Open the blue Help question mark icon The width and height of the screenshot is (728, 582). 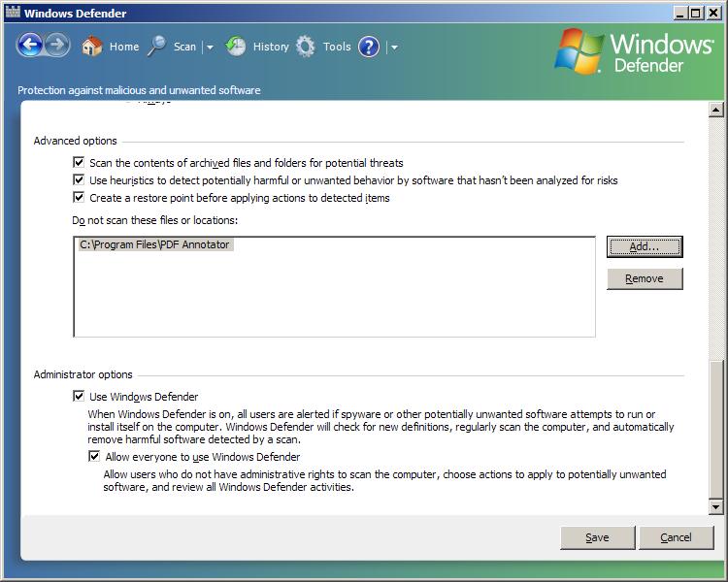(x=369, y=47)
